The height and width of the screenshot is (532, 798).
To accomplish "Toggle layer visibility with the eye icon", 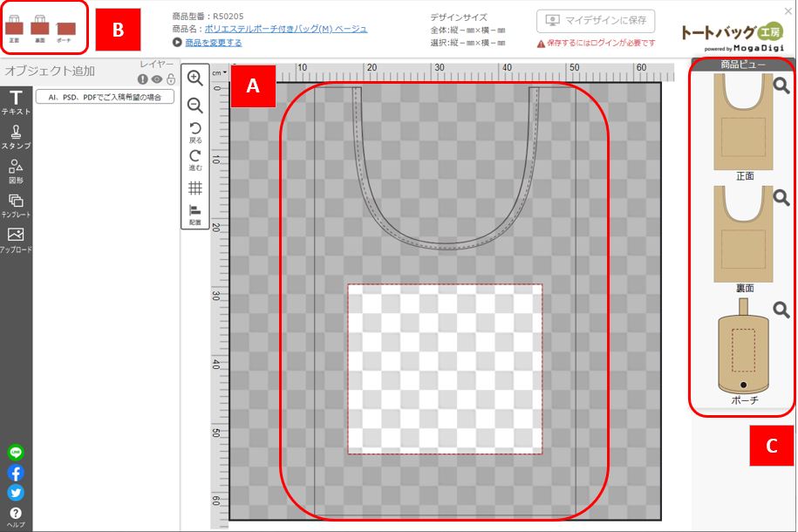I will (x=158, y=78).
